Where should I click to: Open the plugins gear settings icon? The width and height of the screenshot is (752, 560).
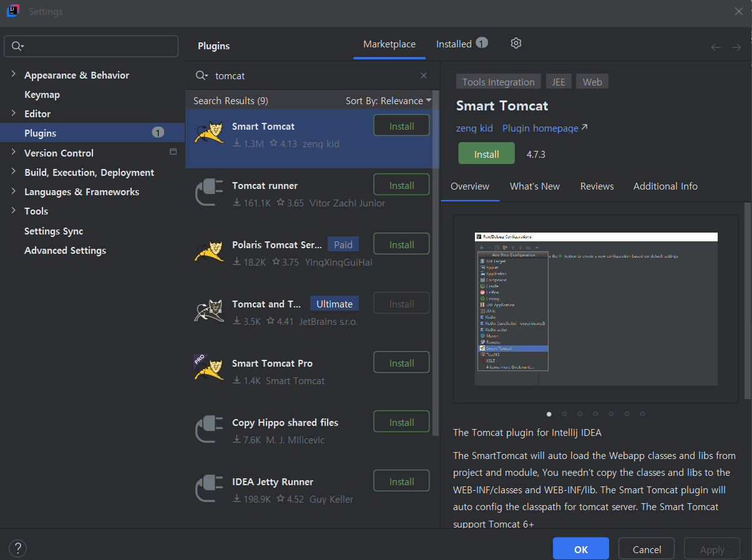[x=515, y=43]
